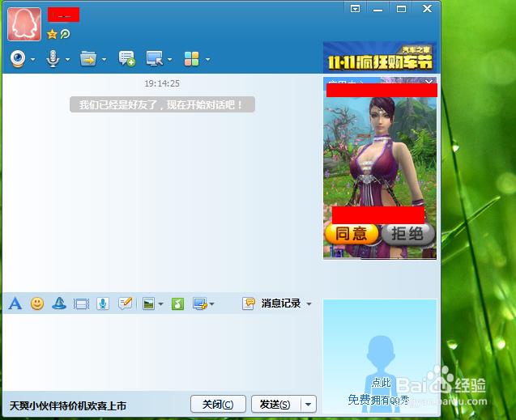Image resolution: width=516 pixels, height=420 pixels.
Task: Send window shake icon
Action: click(x=81, y=303)
